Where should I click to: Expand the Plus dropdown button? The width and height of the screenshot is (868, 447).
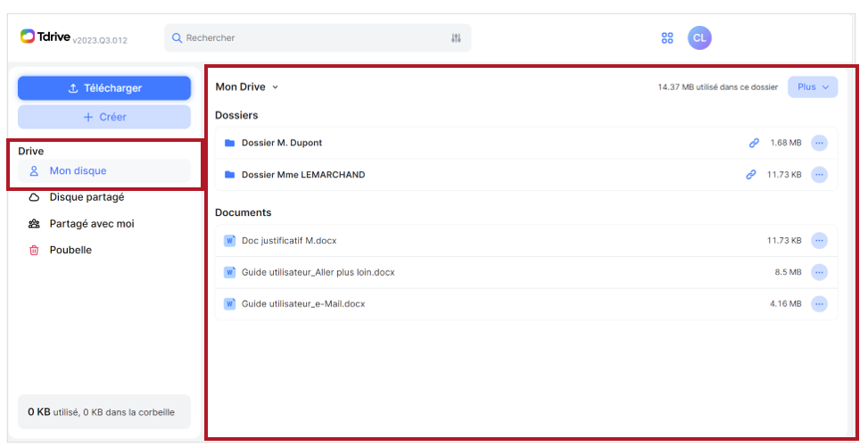(813, 87)
